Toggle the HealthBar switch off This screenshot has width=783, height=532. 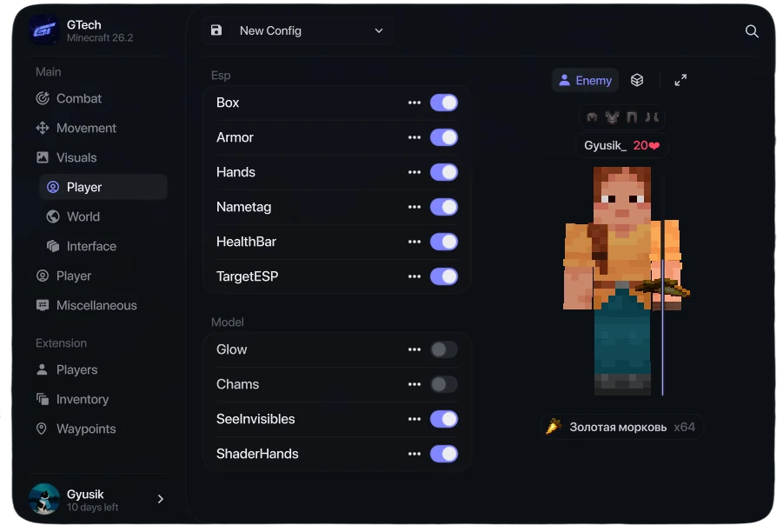click(x=444, y=242)
